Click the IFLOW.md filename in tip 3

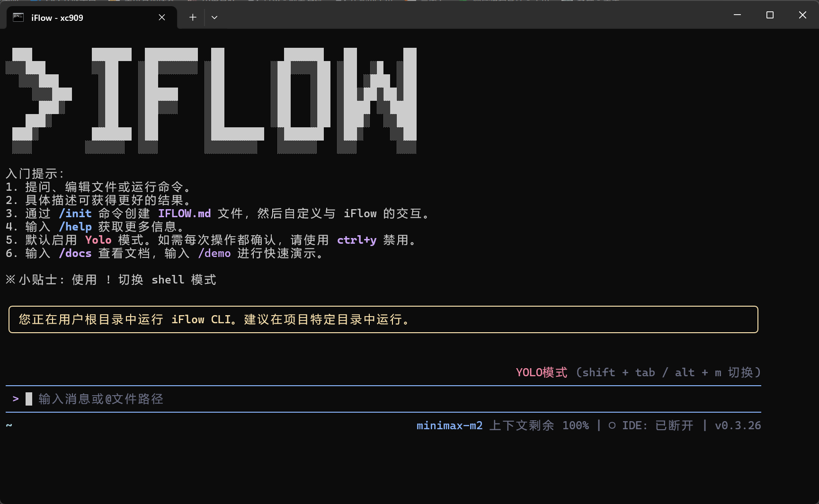click(185, 213)
